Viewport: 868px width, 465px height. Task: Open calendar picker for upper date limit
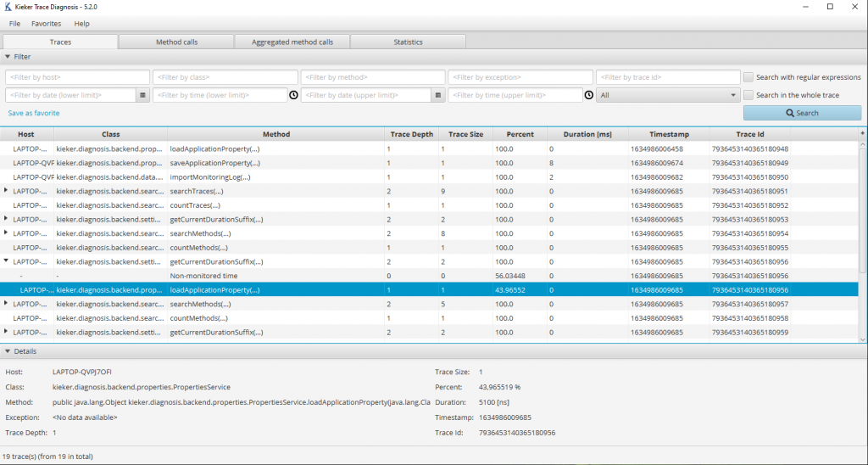(438, 96)
